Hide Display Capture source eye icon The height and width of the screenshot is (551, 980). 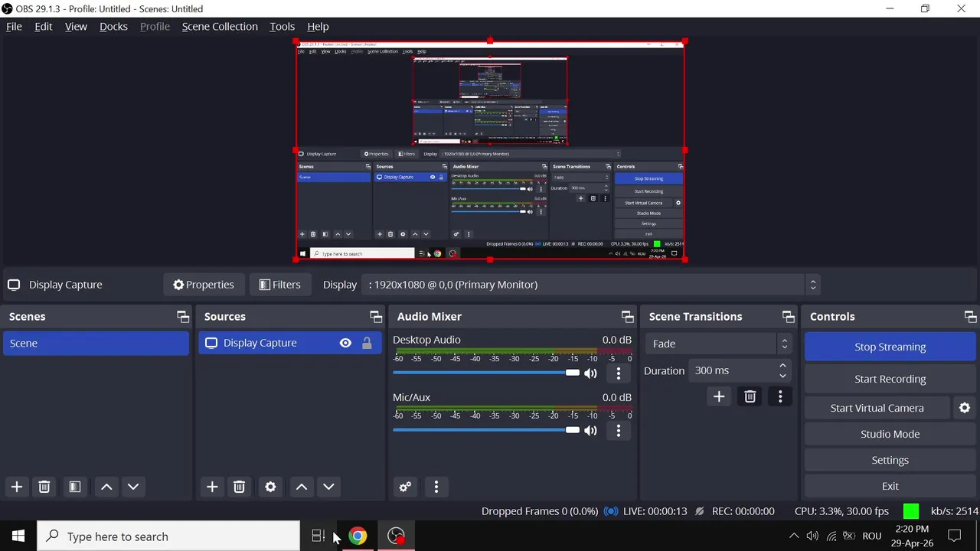(345, 343)
